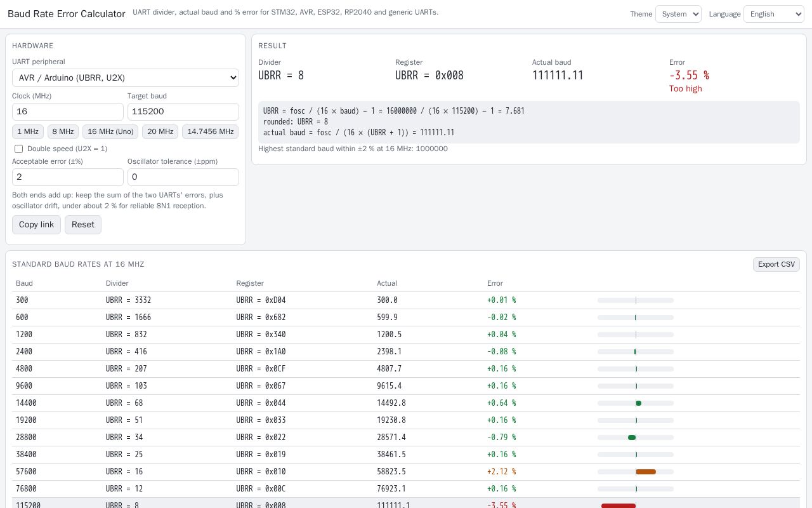812x508 pixels.
Task: Click the Baud Rate Error Calculator title
Action: (x=67, y=14)
